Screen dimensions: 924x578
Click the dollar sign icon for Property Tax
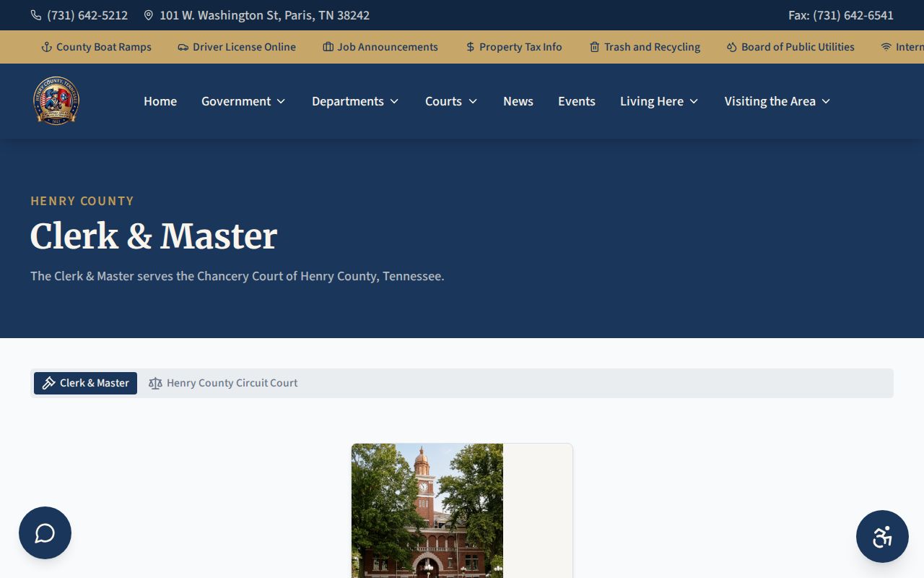pyautogui.click(x=471, y=47)
